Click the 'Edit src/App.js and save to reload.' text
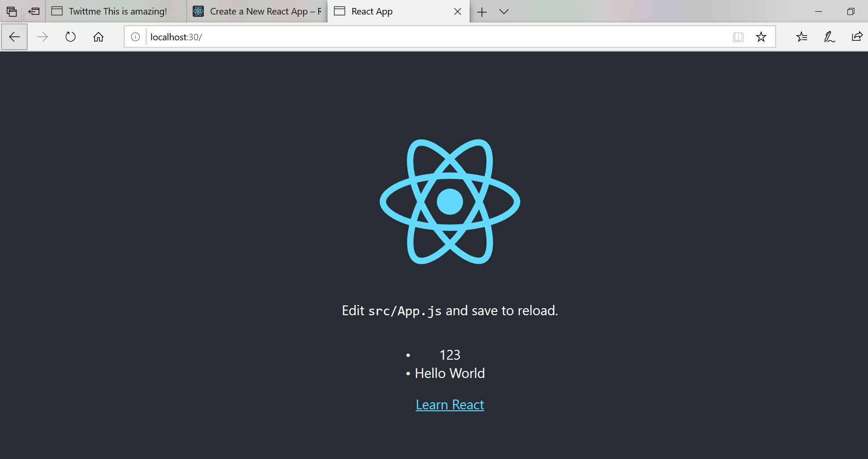Screen dimensions: 868x459 point(450,311)
